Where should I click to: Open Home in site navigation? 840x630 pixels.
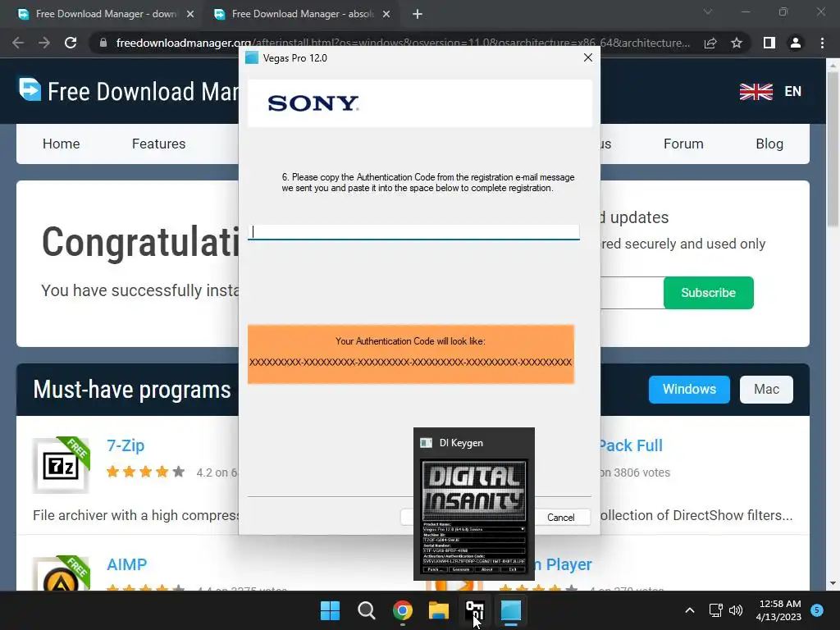pyautogui.click(x=61, y=144)
